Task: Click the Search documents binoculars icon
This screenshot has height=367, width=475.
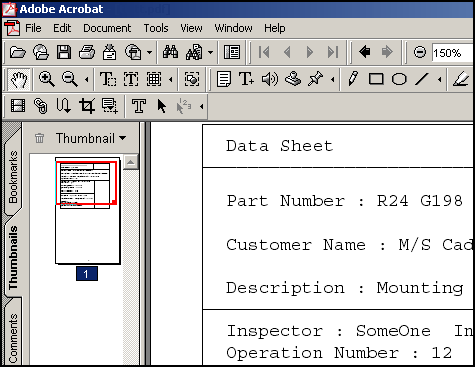Action: 194,52
